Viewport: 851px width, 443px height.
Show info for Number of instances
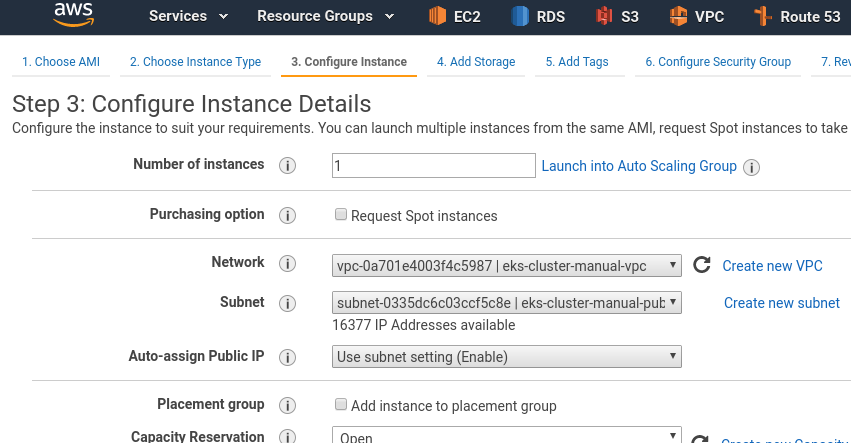[287, 165]
